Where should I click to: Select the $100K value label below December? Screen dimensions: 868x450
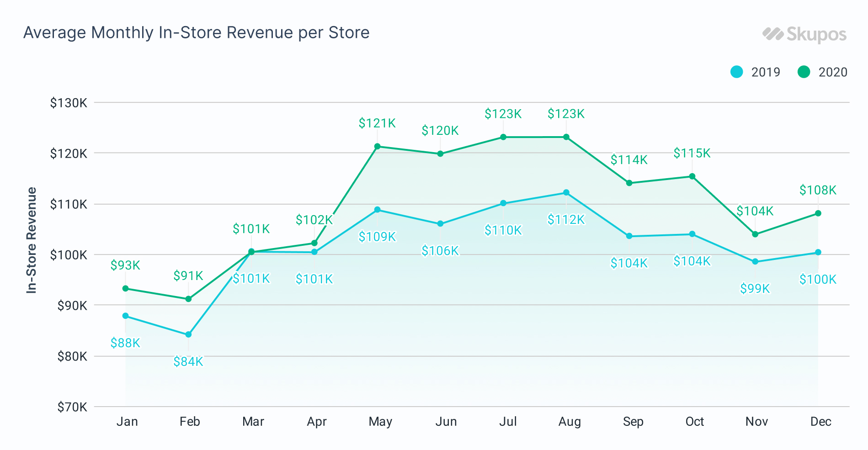(818, 280)
